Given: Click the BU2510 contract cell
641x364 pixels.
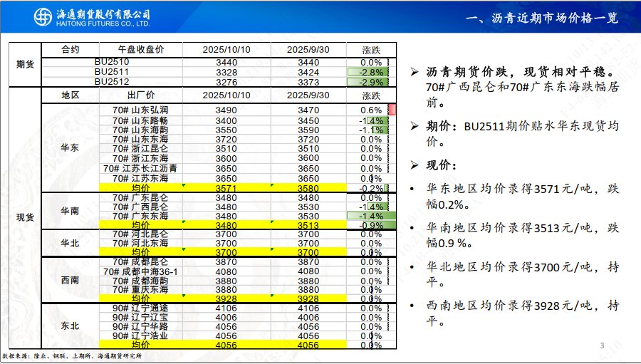Looking at the screenshot, I should click(112, 63).
